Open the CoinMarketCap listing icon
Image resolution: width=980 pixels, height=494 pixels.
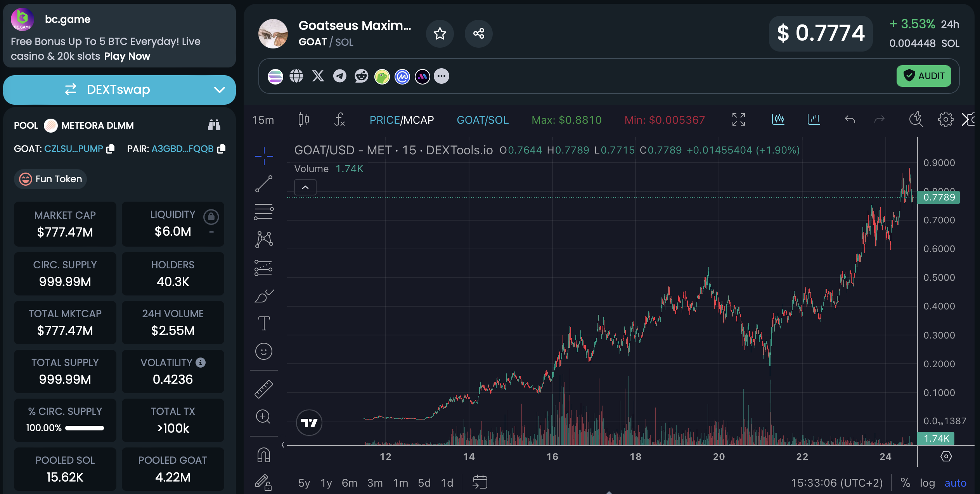[x=402, y=76]
